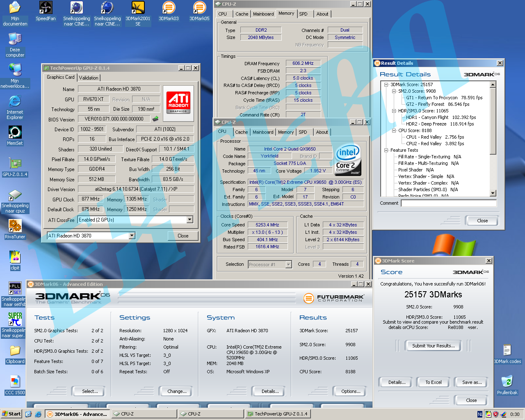
Task: Open the clipit desktop icon
Action: click(x=15, y=260)
